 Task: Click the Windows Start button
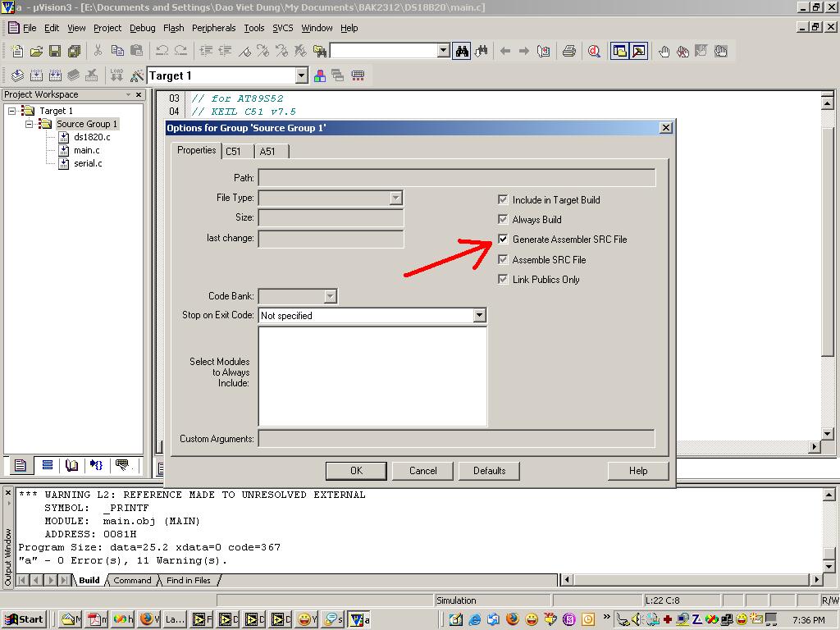pyautogui.click(x=25, y=619)
